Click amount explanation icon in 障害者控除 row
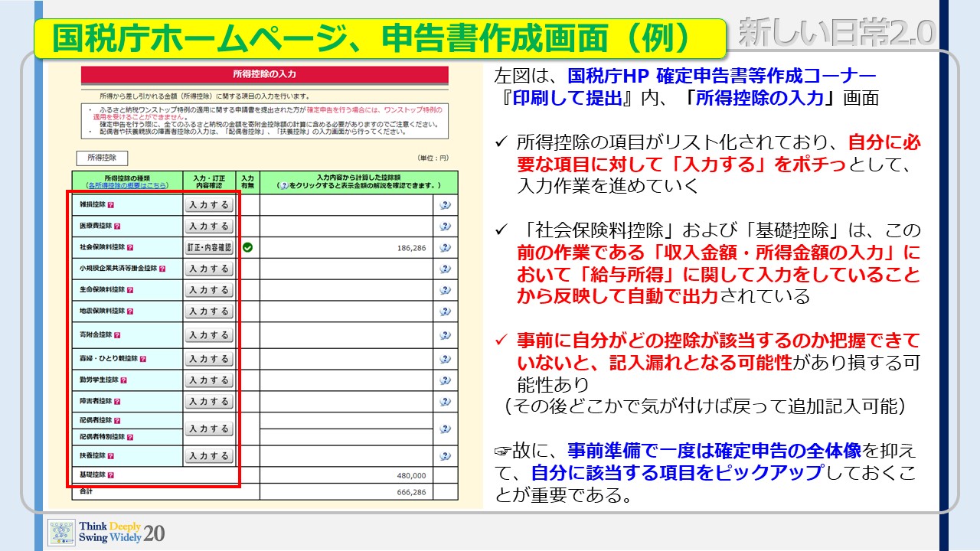Image resolution: width=980 pixels, height=551 pixels. (446, 402)
